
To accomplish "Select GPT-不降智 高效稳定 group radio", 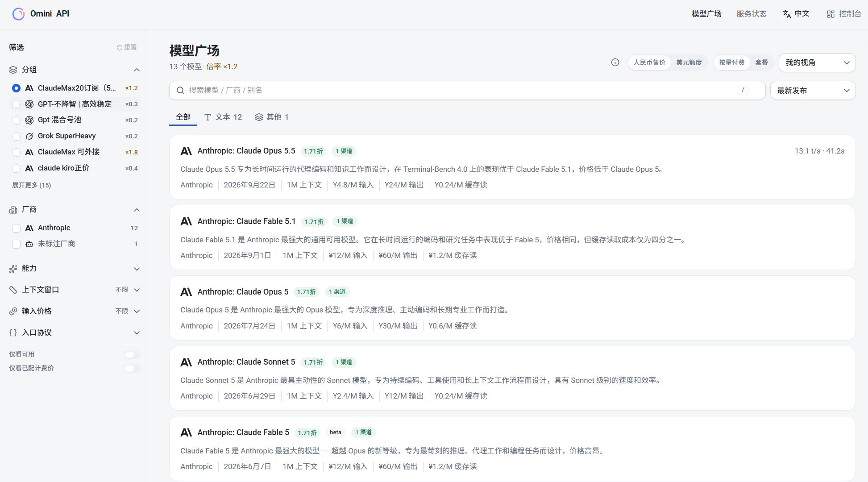I will click(x=16, y=104).
